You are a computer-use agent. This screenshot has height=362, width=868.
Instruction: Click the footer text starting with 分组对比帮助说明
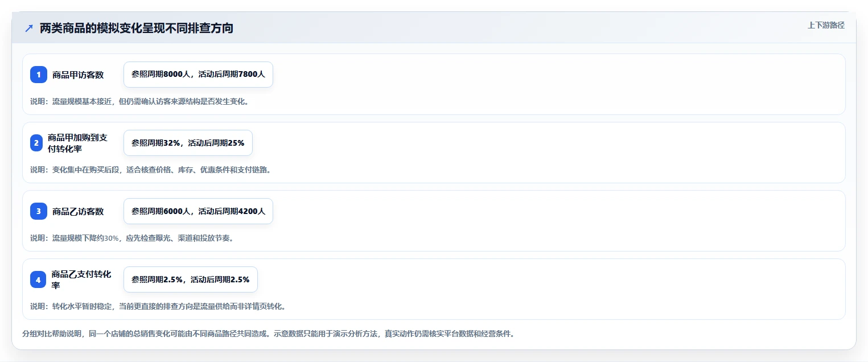pos(268,334)
